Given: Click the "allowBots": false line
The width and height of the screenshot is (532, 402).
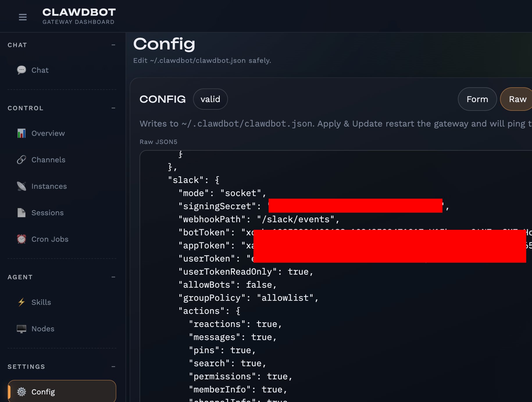Looking at the screenshot, I should pyautogui.click(x=228, y=285).
